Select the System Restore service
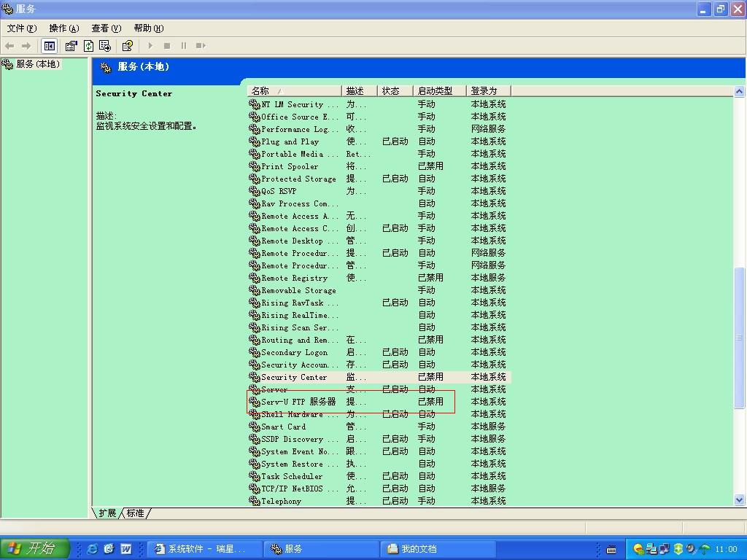 click(x=379, y=464)
